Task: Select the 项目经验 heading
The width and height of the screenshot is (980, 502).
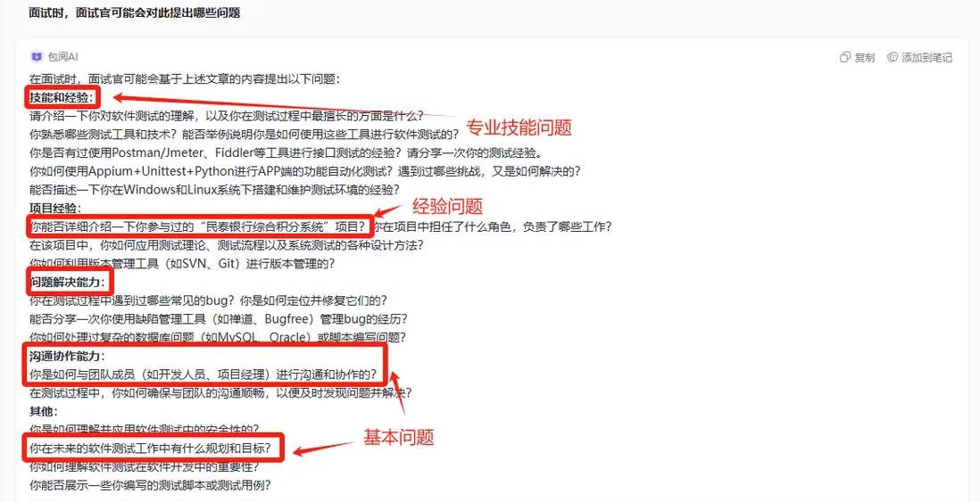Action: (55, 208)
